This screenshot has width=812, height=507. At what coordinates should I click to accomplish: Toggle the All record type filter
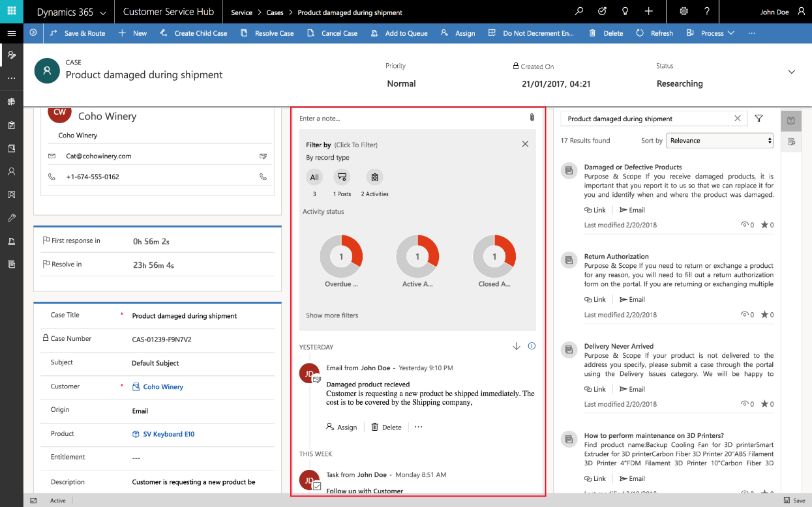[x=315, y=177]
